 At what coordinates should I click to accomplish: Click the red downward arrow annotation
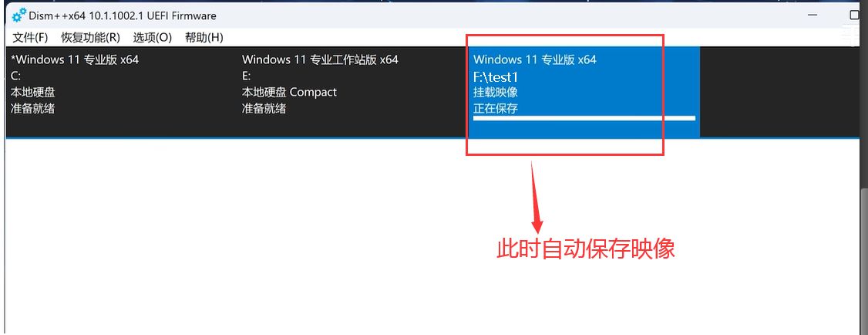(536, 197)
